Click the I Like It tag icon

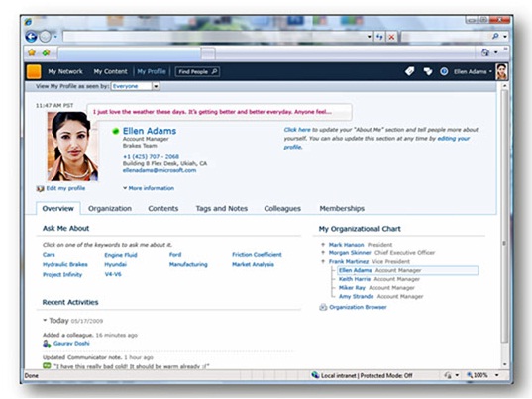(x=410, y=71)
